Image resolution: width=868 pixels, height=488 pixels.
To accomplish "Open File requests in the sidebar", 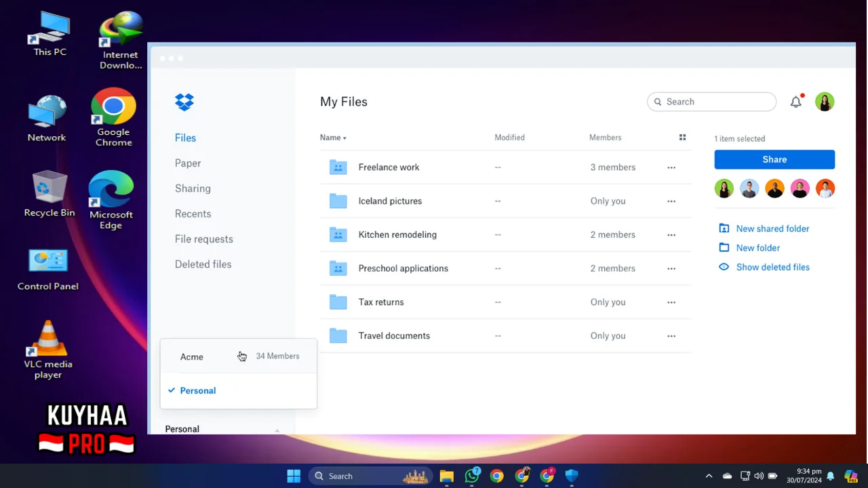I will pos(203,239).
